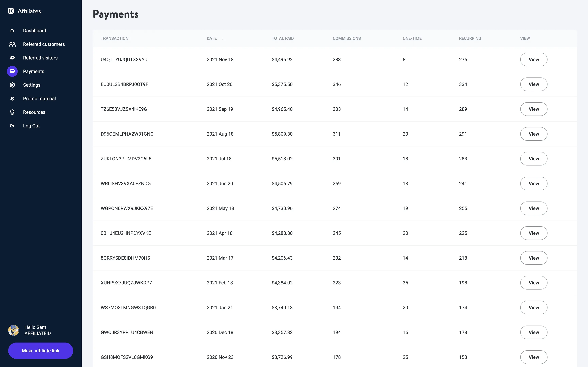The height and width of the screenshot is (367, 588).
Task: Expand the COMMISSIONS column header
Action: click(x=347, y=38)
